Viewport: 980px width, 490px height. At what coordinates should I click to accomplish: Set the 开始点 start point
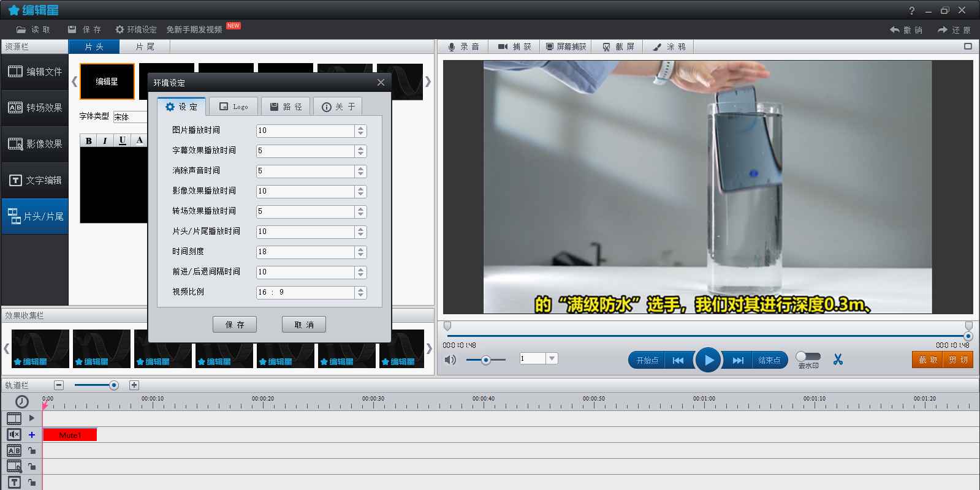[x=647, y=360]
